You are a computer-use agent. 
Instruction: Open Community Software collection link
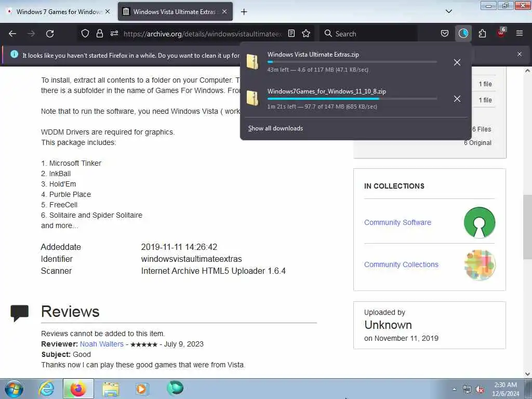[x=397, y=222]
